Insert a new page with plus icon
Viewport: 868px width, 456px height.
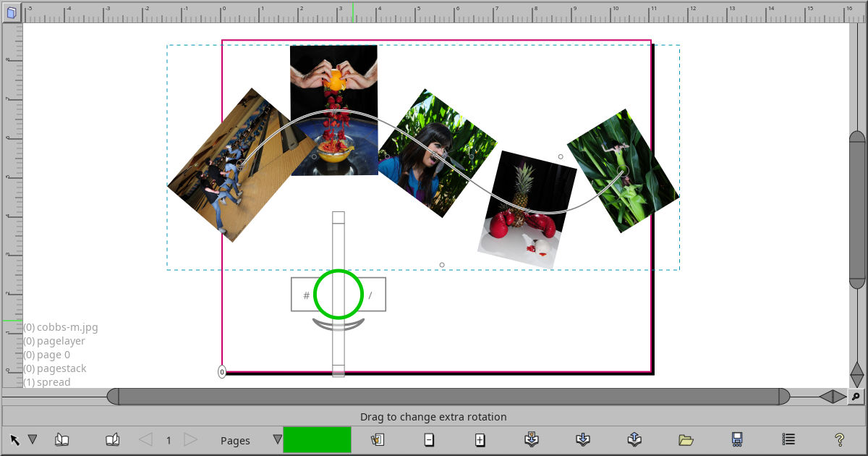(480, 439)
